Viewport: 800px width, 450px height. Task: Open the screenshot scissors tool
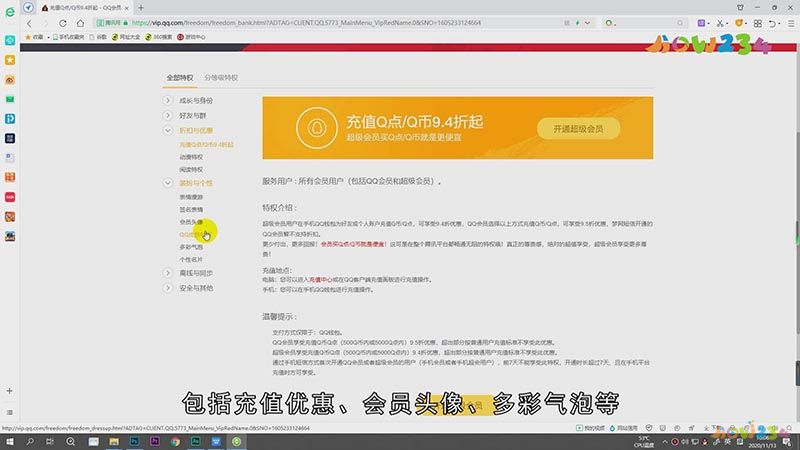720,23
